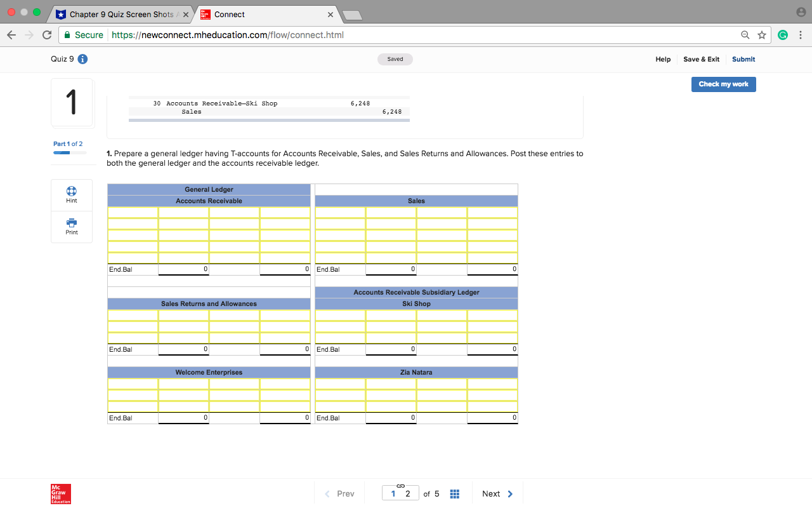812x508 pixels.
Task: Click the Help link
Action: pos(663,59)
